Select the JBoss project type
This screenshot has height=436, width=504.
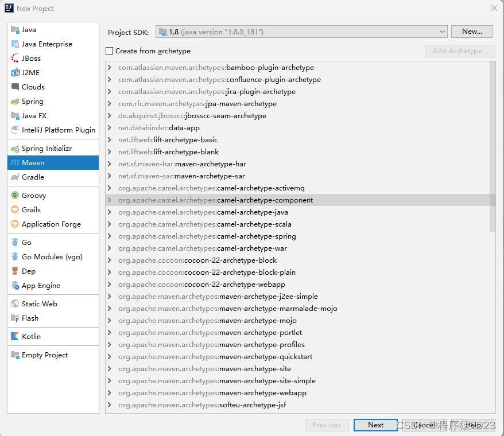coord(31,58)
